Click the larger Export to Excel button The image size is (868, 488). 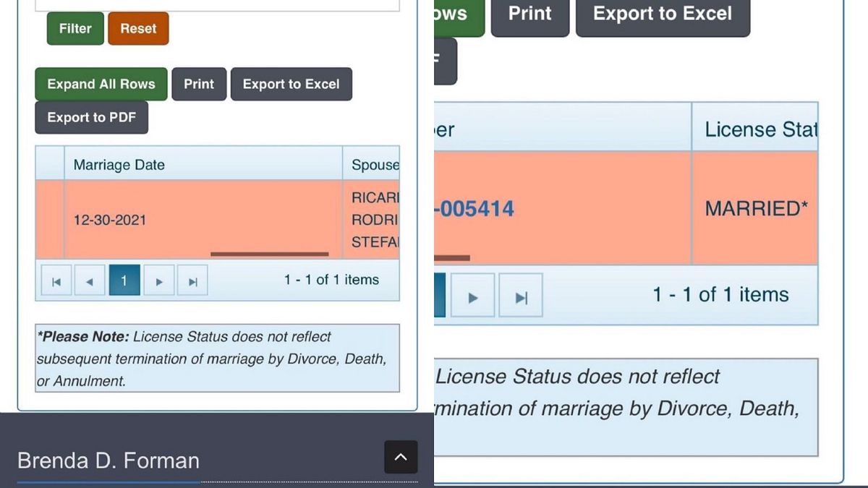point(663,14)
